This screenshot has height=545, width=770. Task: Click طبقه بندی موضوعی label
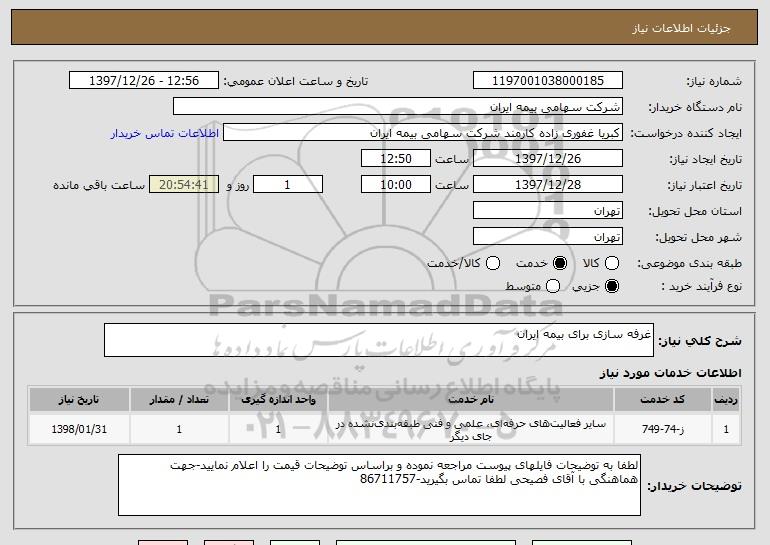point(689,264)
